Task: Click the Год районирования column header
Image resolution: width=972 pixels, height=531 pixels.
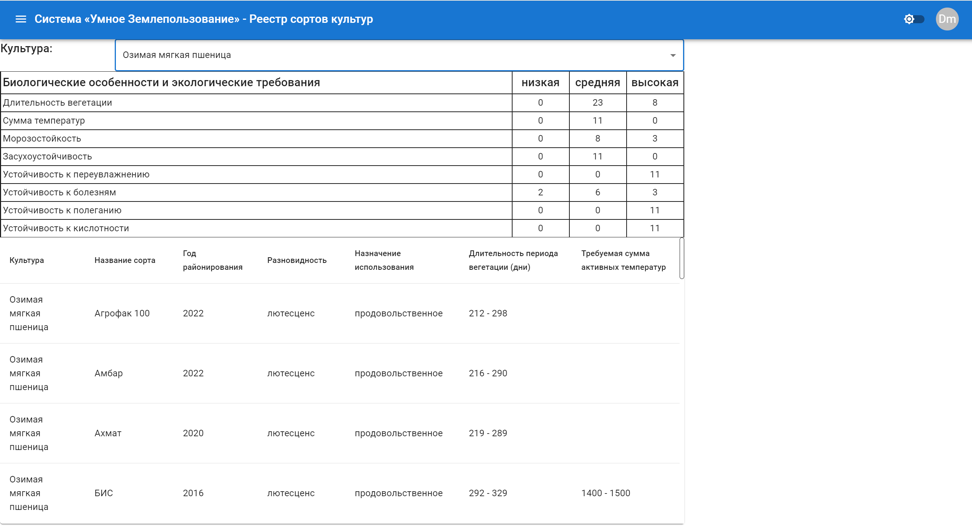Action: point(212,260)
